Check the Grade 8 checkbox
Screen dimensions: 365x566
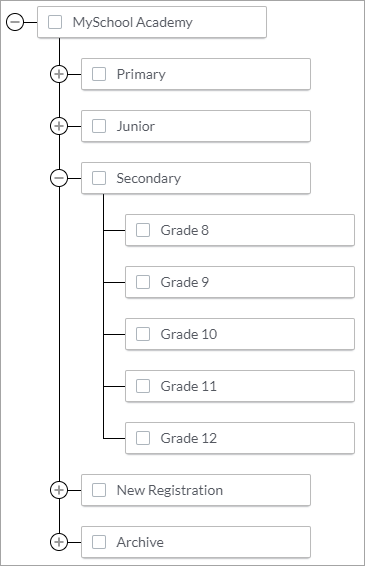143,230
